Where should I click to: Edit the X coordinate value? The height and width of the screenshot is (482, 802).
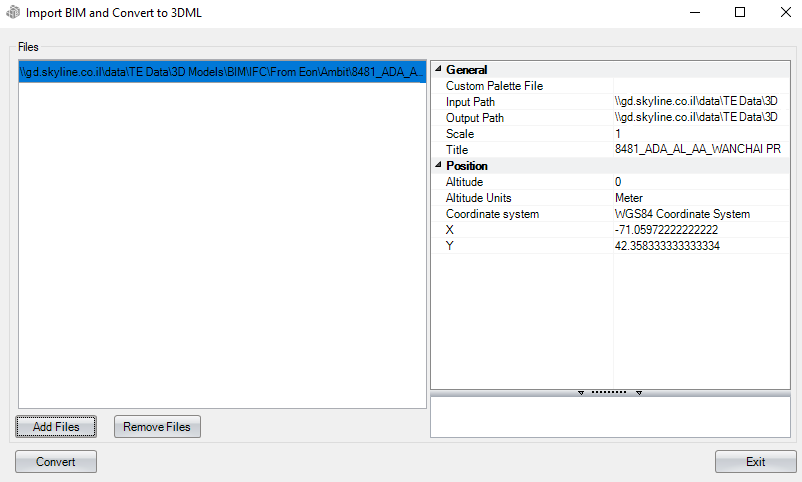698,230
